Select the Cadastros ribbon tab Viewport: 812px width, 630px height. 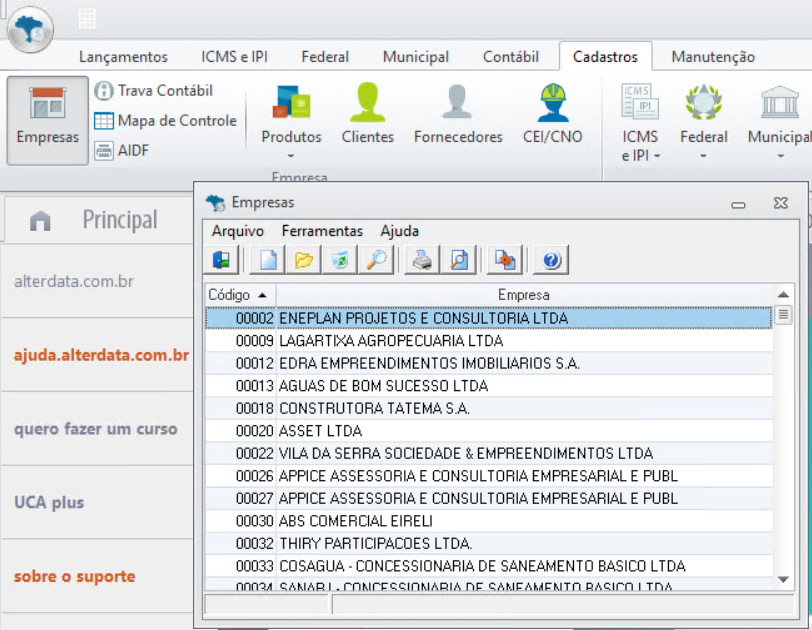tap(605, 57)
